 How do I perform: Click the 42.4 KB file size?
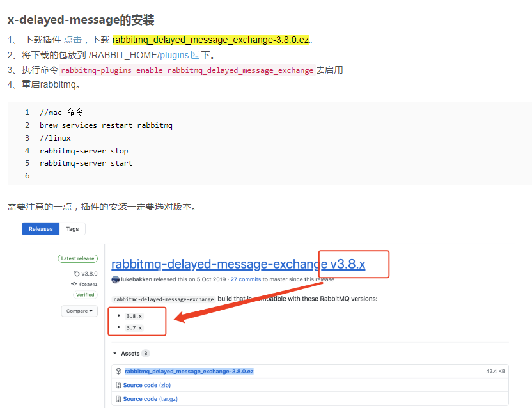coord(496,371)
